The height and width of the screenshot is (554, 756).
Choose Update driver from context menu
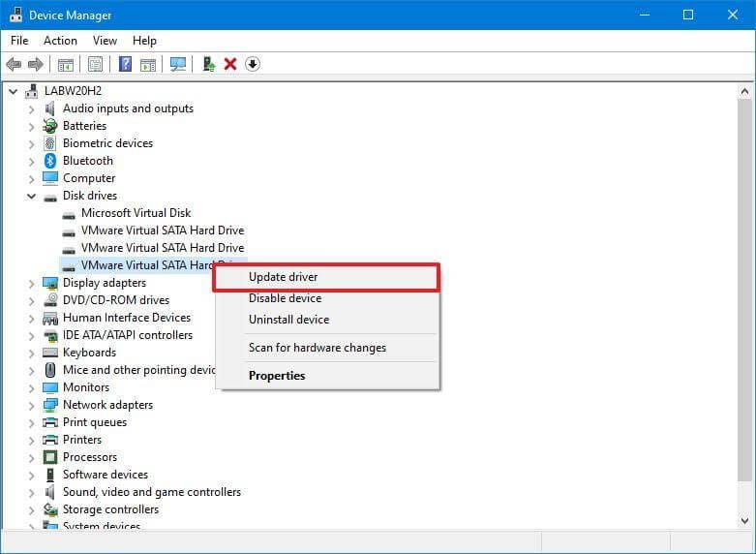coord(283,277)
